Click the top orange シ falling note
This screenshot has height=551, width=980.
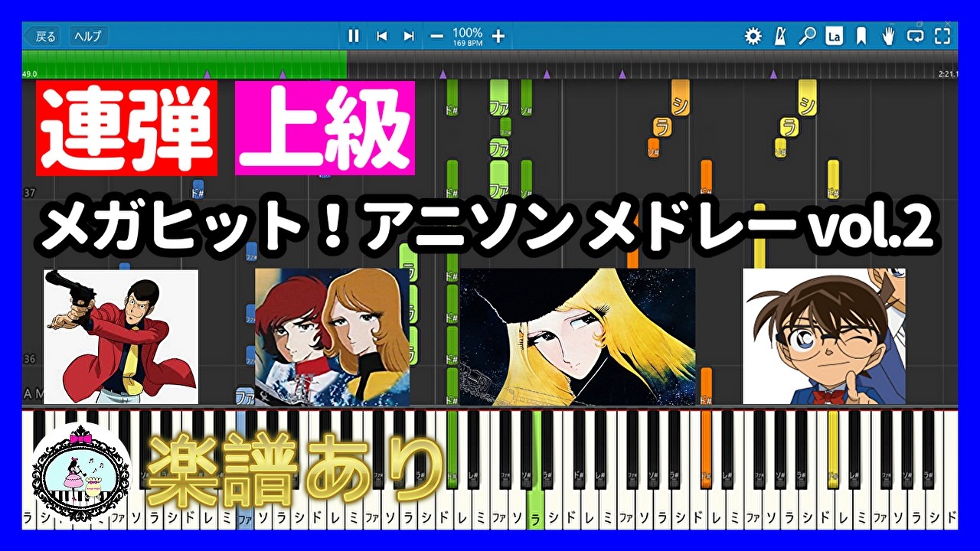(x=680, y=98)
